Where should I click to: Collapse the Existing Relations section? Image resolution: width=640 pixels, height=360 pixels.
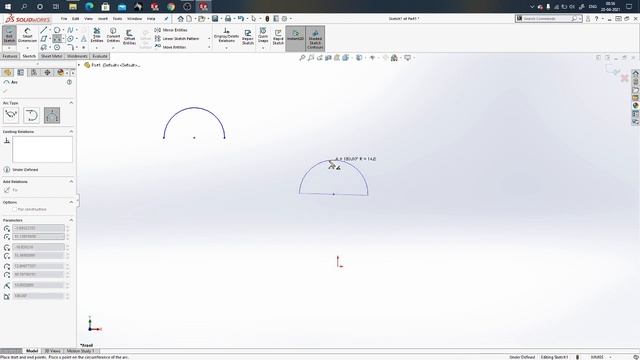click(x=71, y=131)
